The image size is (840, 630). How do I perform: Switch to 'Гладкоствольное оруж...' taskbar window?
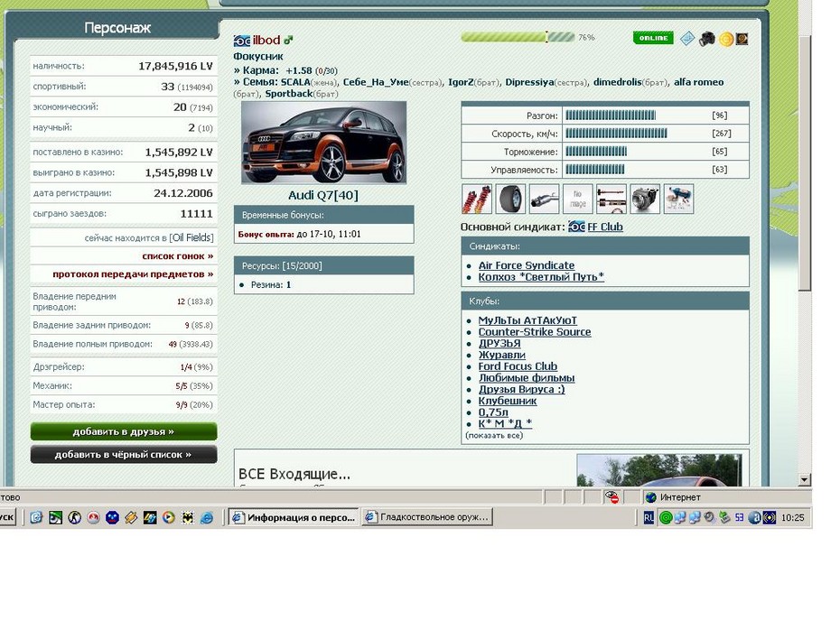[427, 517]
